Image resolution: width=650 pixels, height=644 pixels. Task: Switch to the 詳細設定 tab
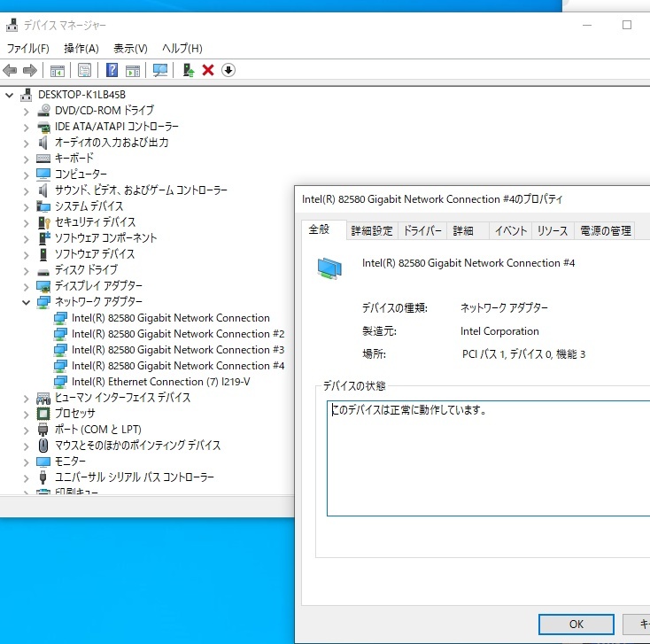372,230
